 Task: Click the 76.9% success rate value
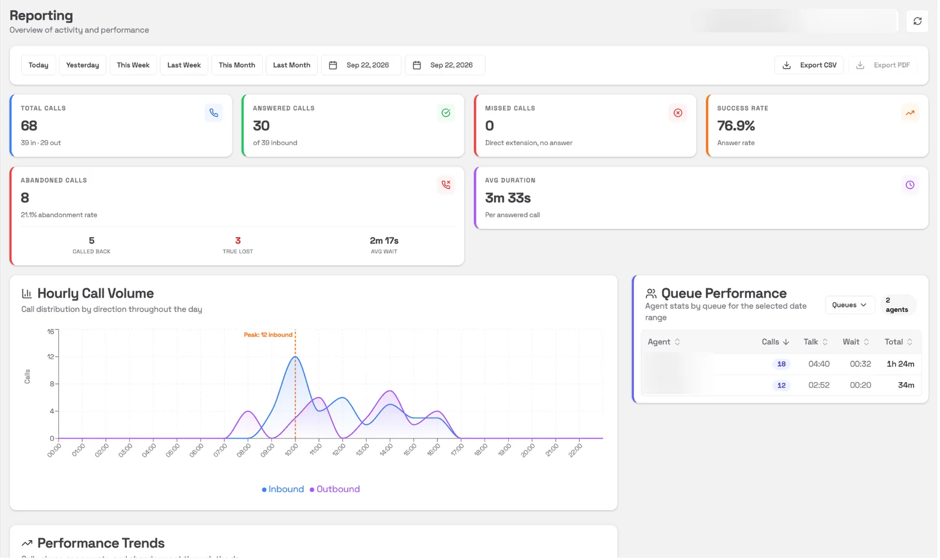click(x=736, y=126)
